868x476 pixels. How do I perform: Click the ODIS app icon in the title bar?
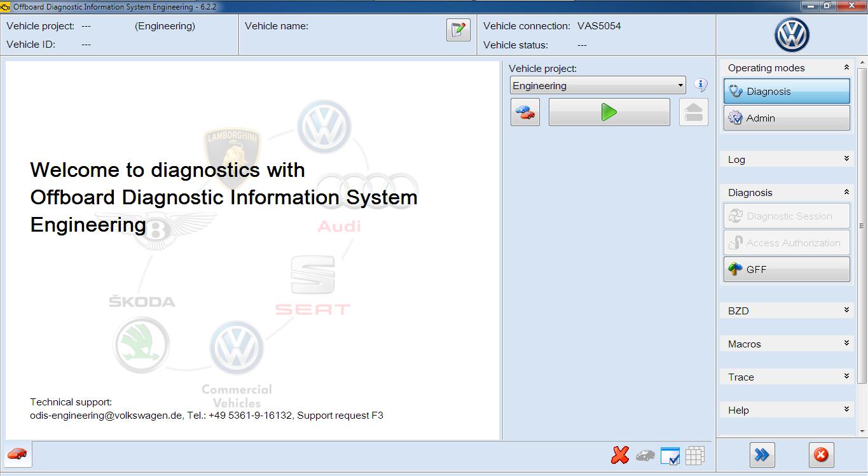[6, 6]
